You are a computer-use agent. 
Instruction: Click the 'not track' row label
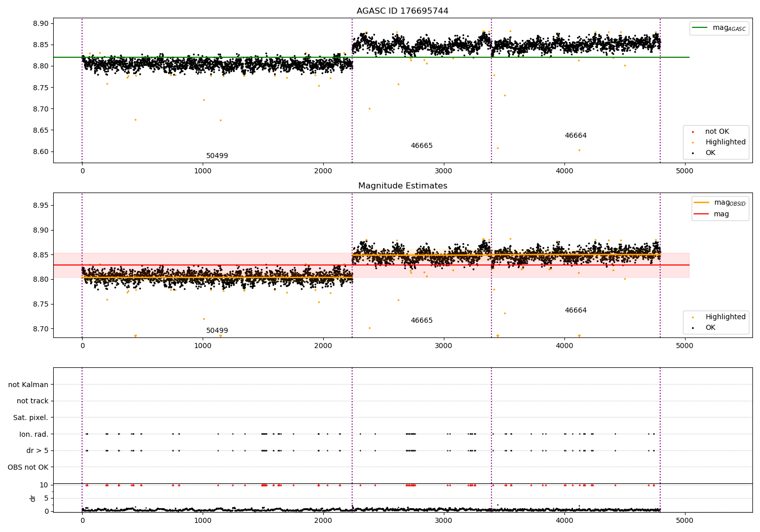tap(32, 401)
